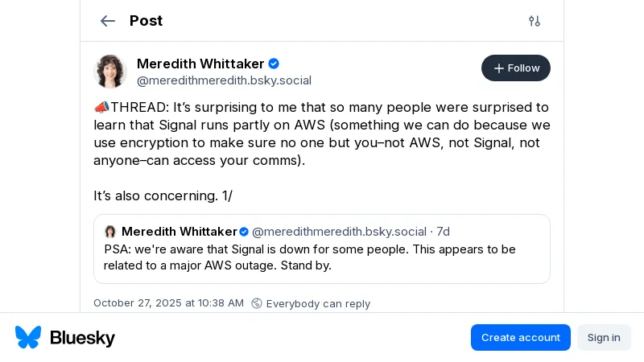Click the globe icon near reply settings

257,303
